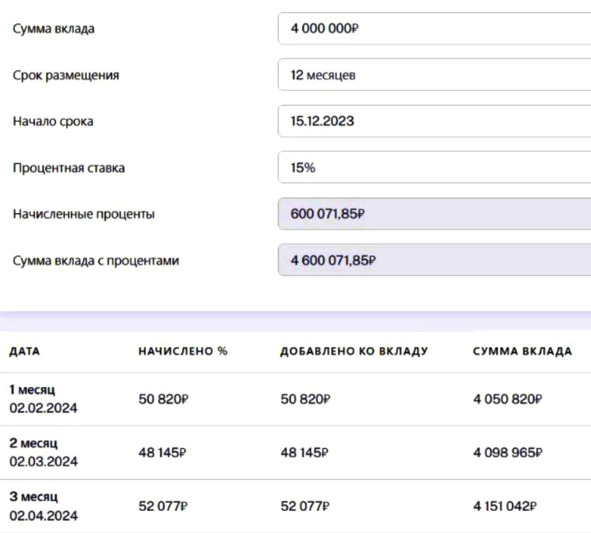Click the 48 145₽ accrued interest cell
Screen dimensions: 591x533
(162, 453)
